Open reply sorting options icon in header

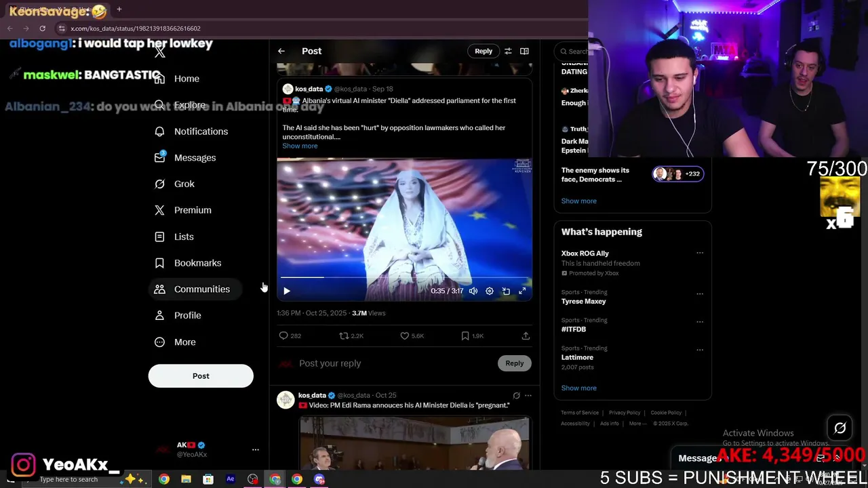tap(508, 51)
